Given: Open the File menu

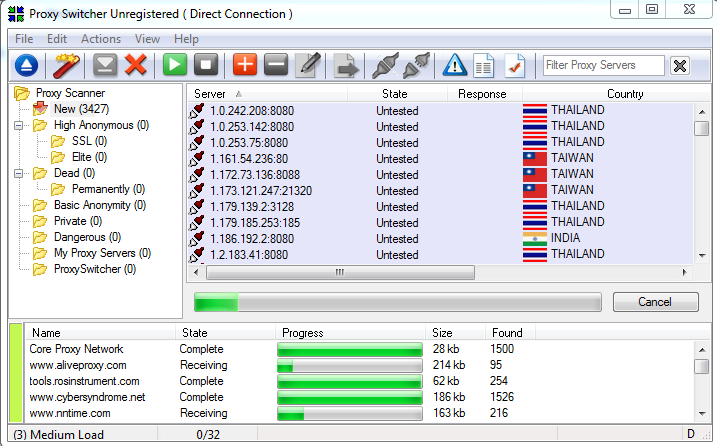Looking at the screenshot, I should click(x=24, y=39).
